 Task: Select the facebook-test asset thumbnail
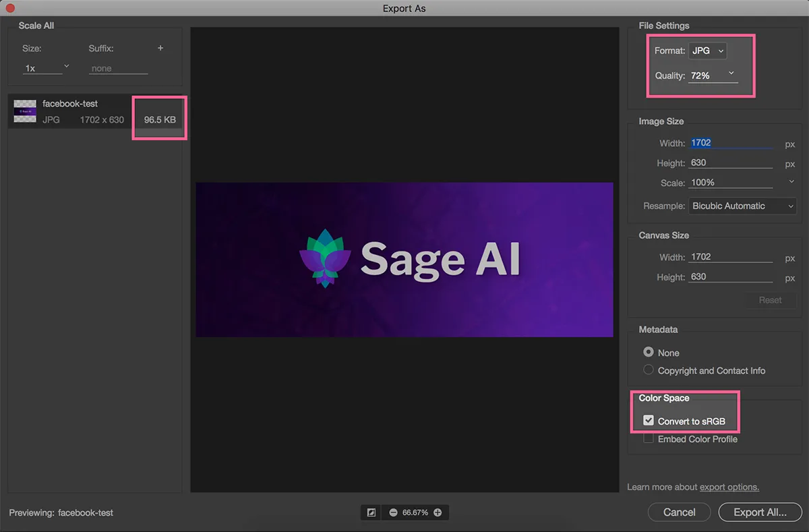pyautogui.click(x=25, y=111)
